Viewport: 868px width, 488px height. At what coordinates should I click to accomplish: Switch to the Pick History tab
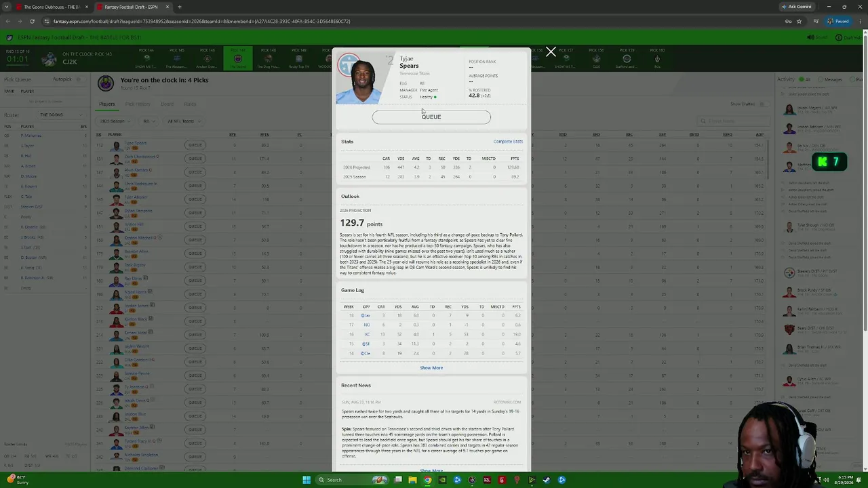138,104
